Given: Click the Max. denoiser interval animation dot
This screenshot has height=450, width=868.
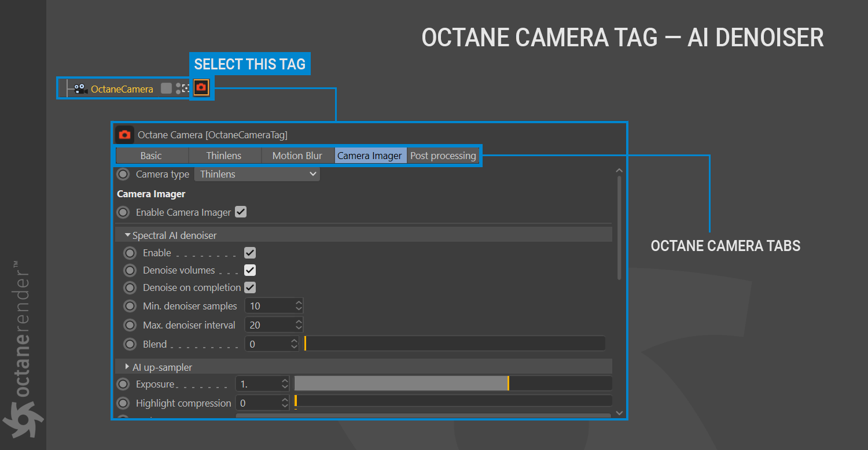Looking at the screenshot, I should coord(130,325).
